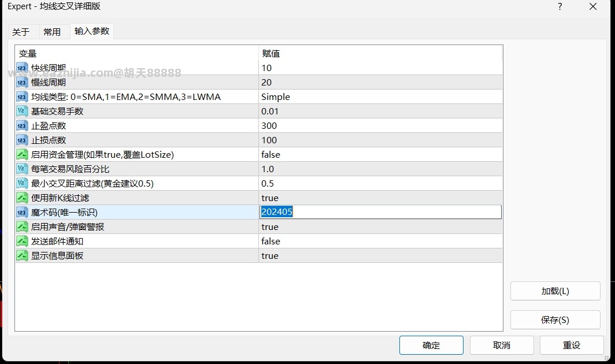Click the 止盈点数 value 300
Screen dimensions: 615x364
pyautogui.click(x=380, y=126)
